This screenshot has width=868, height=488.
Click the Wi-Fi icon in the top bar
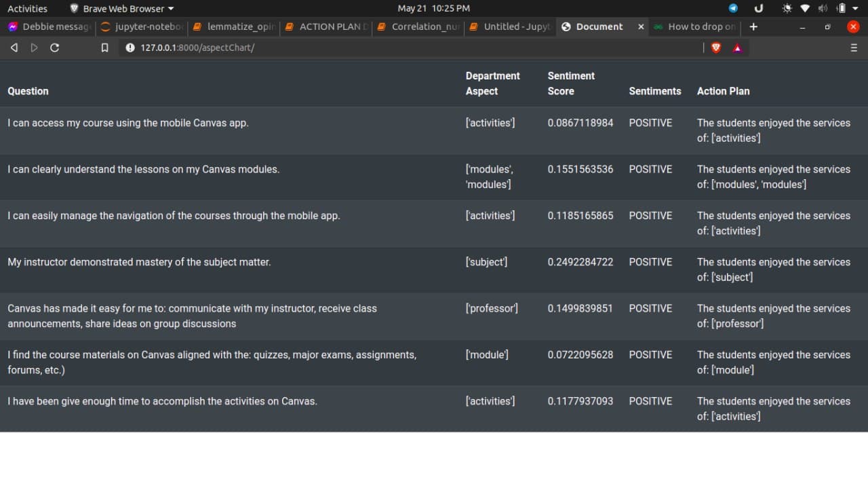(805, 8)
